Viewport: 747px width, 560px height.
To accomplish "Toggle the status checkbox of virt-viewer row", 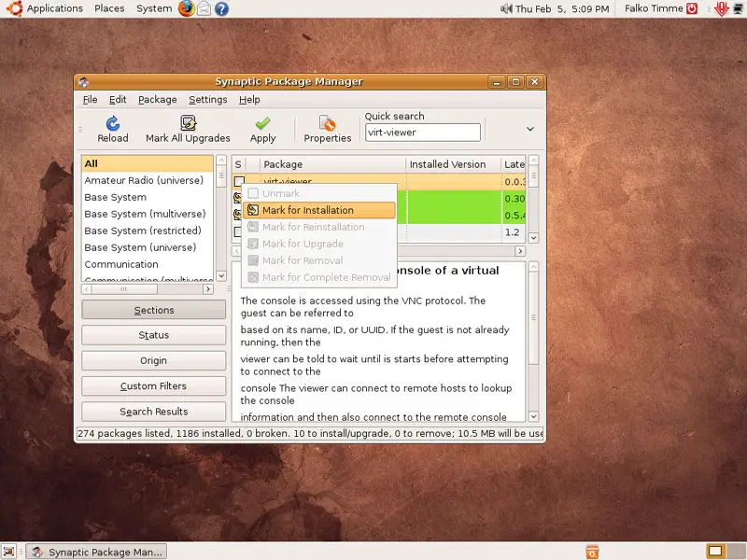I will coord(239,181).
